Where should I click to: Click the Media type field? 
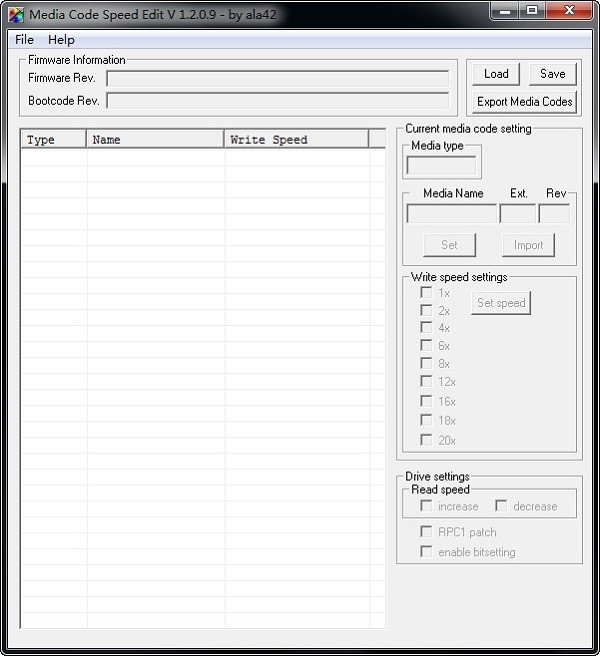pos(441,166)
